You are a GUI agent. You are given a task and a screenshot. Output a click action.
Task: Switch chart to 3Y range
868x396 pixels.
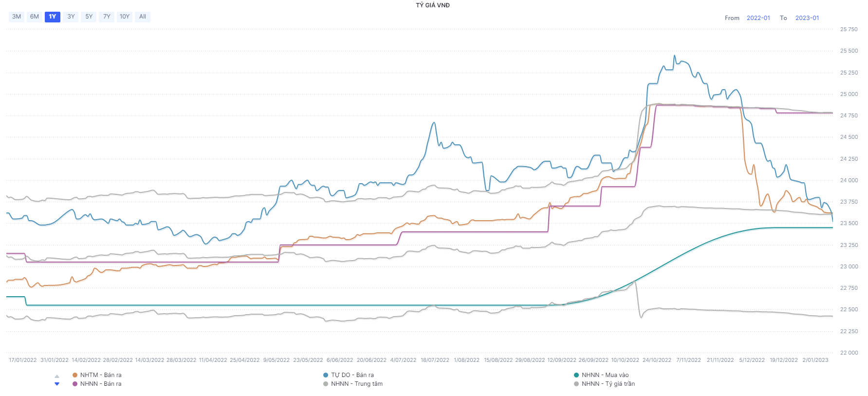click(71, 17)
